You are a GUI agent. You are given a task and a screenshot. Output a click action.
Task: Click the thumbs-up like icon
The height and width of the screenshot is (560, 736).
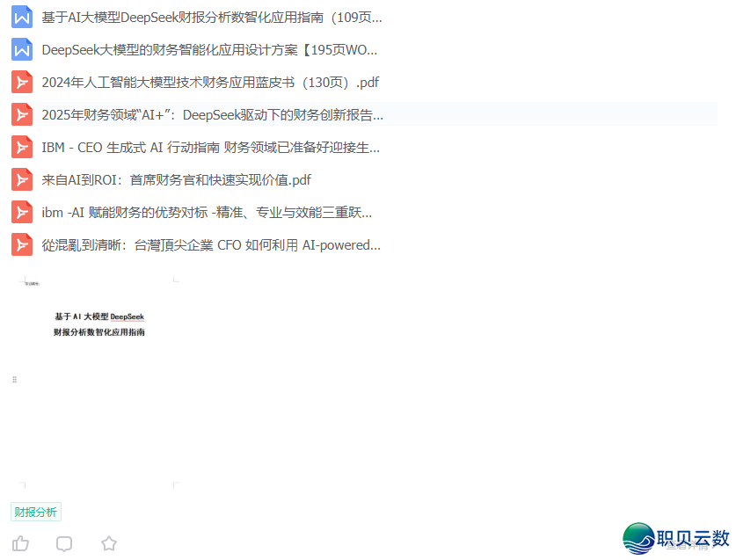20,543
